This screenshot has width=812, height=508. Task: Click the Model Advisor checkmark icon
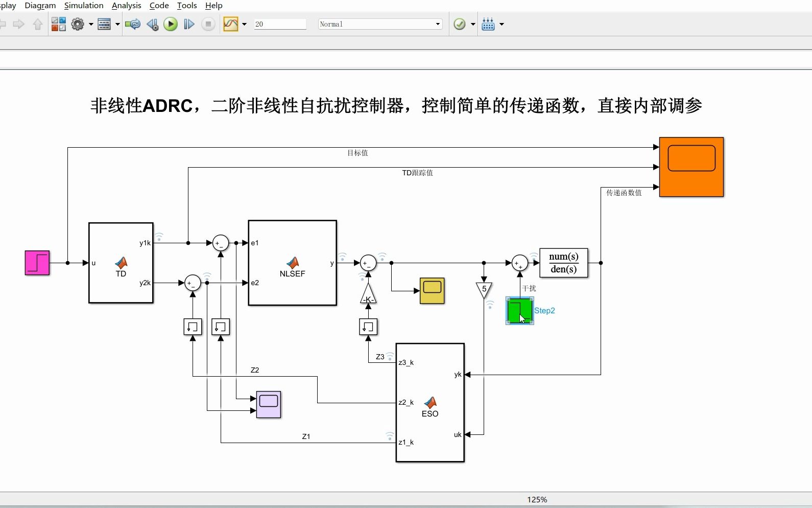pyautogui.click(x=460, y=24)
